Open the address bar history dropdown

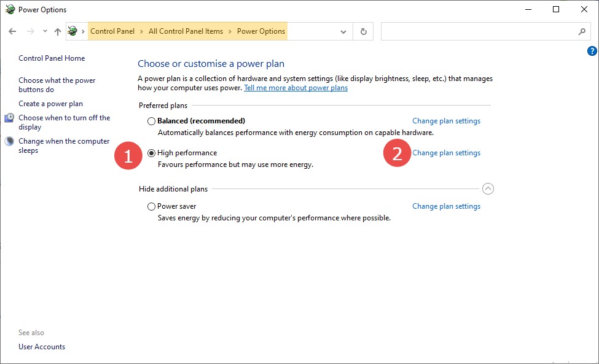click(x=343, y=31)
